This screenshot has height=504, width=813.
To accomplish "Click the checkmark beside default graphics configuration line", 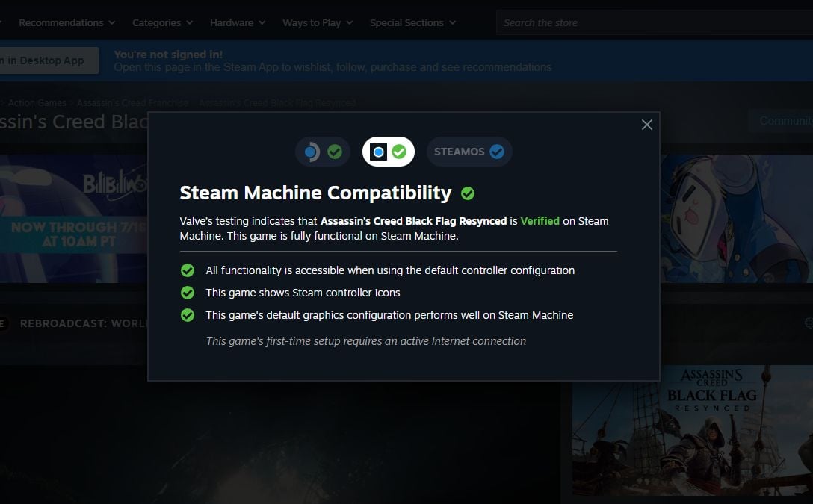I will point(187,315).
